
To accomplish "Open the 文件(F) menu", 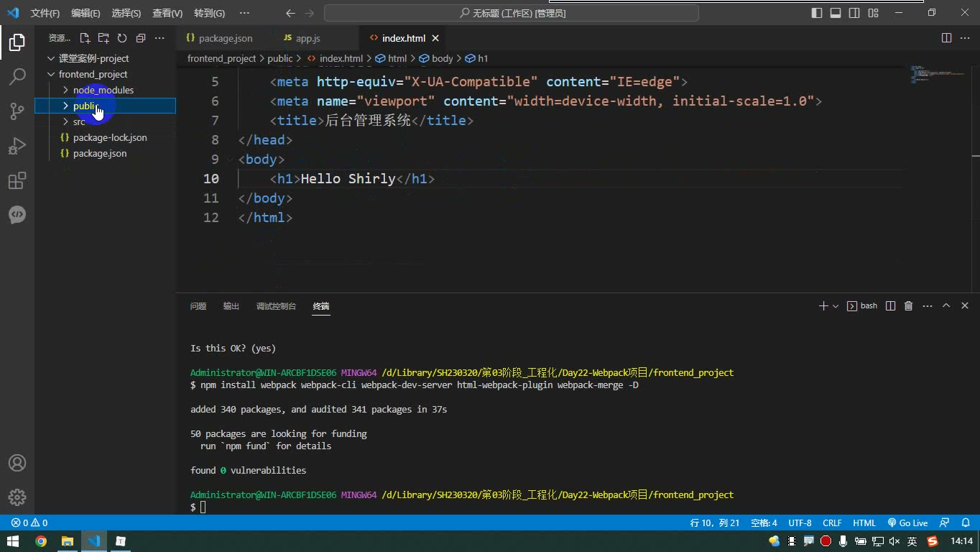I will pyautogui.click(x=45, y=13).
